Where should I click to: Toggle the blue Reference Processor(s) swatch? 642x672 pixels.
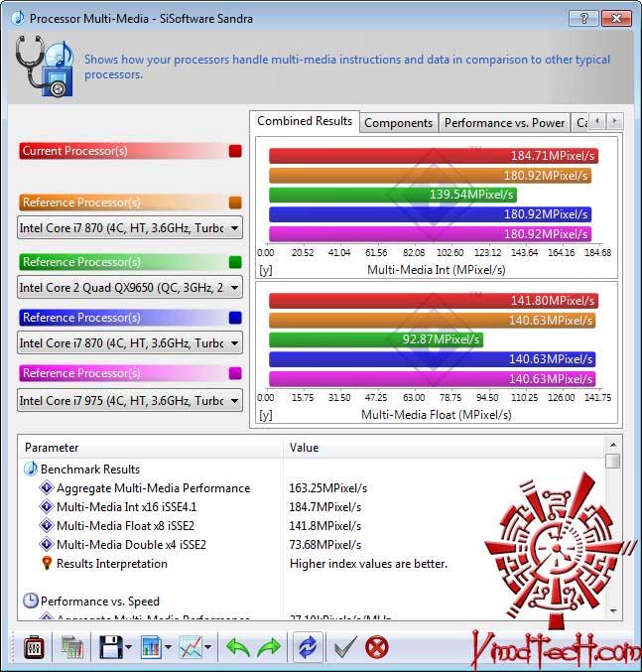pos(235,318)
